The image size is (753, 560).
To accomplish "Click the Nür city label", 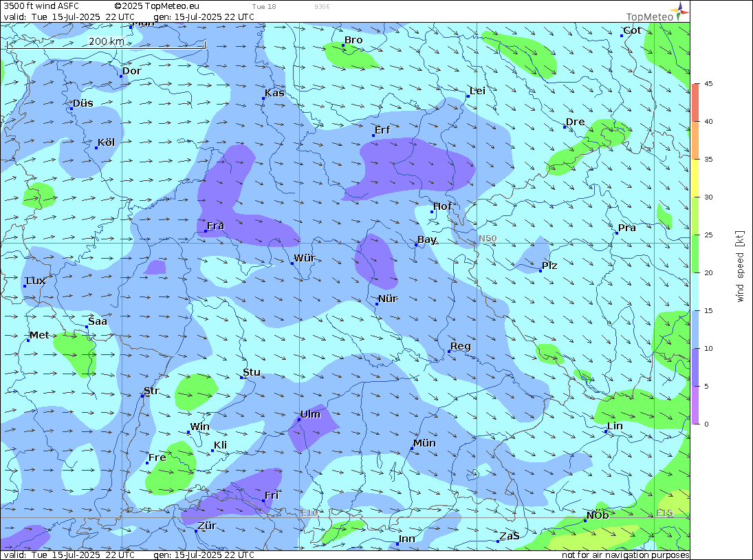I will pos(388,299).
